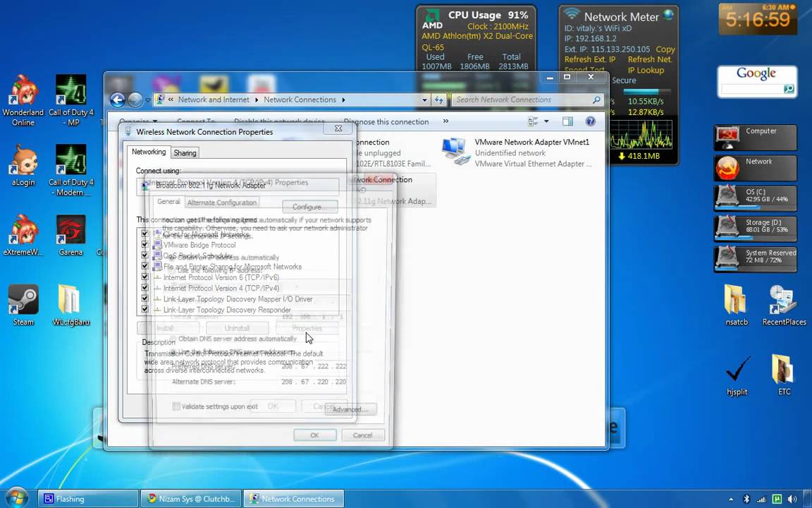Image resolution: width=812 pixels, height=508 pixels.
Task: Select the VMware Network Adapter VMnet1 connection
Action: 517,152
